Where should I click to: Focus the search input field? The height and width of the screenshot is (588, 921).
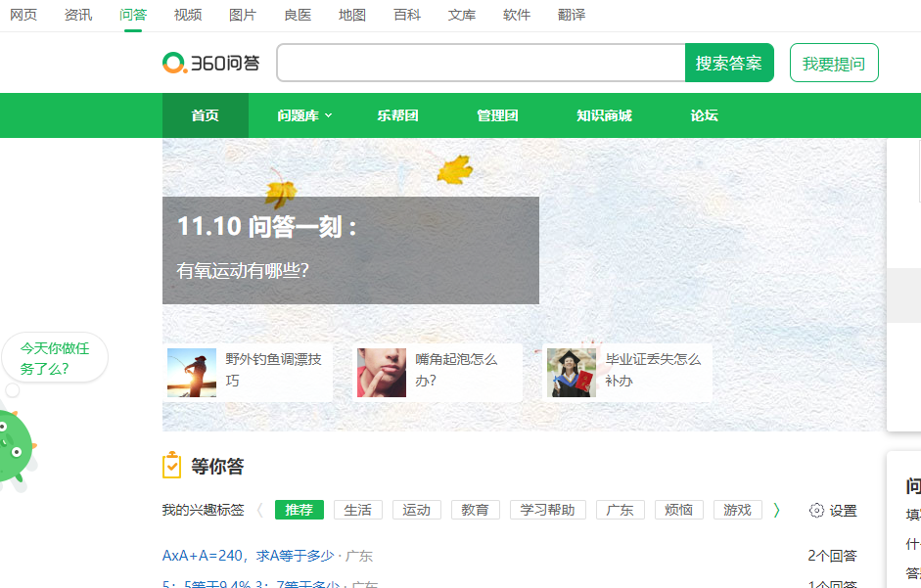point(481,63)
